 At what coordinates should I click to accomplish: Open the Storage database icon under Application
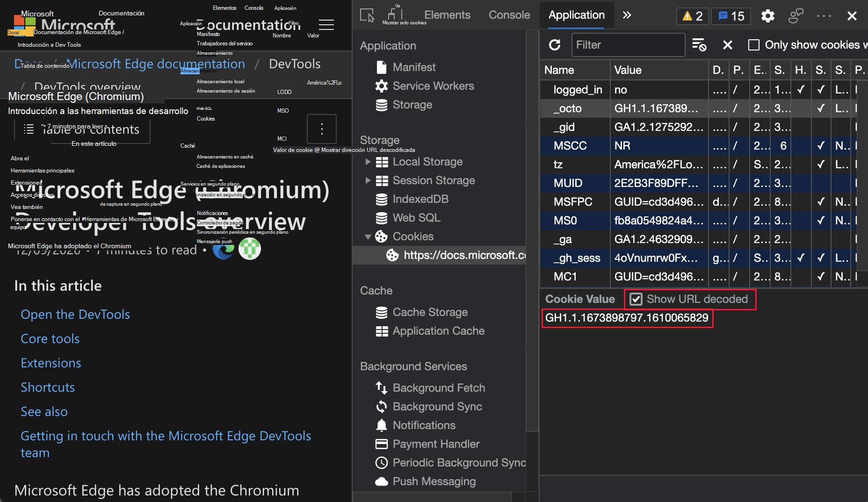pyautogui.click(x=382, y=105)
